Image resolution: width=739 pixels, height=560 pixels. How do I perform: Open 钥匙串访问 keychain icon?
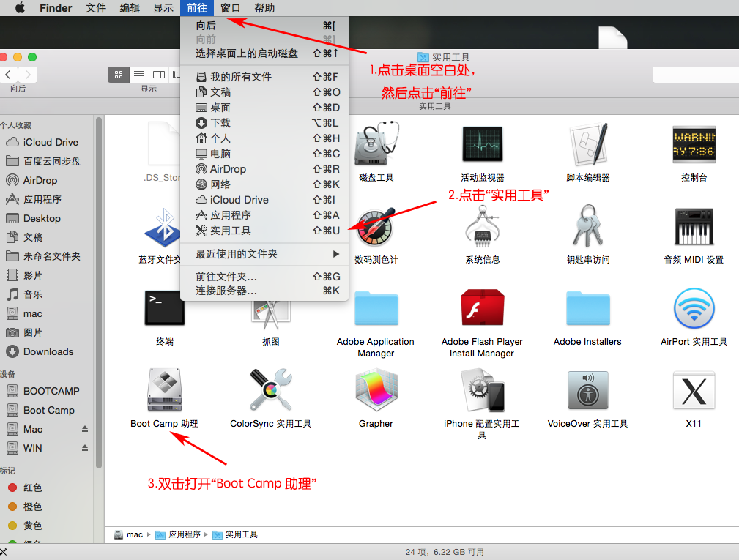587,226
